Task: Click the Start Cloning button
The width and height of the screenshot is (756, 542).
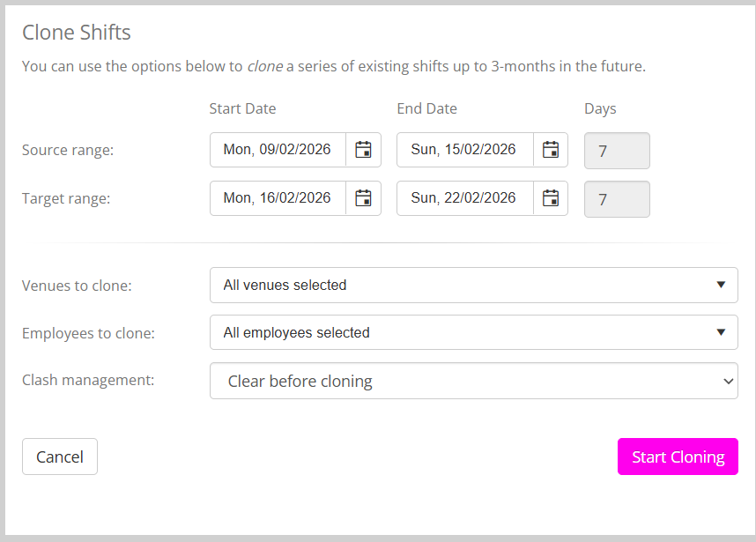Action: pyautogui.click(x=678, y=457)
